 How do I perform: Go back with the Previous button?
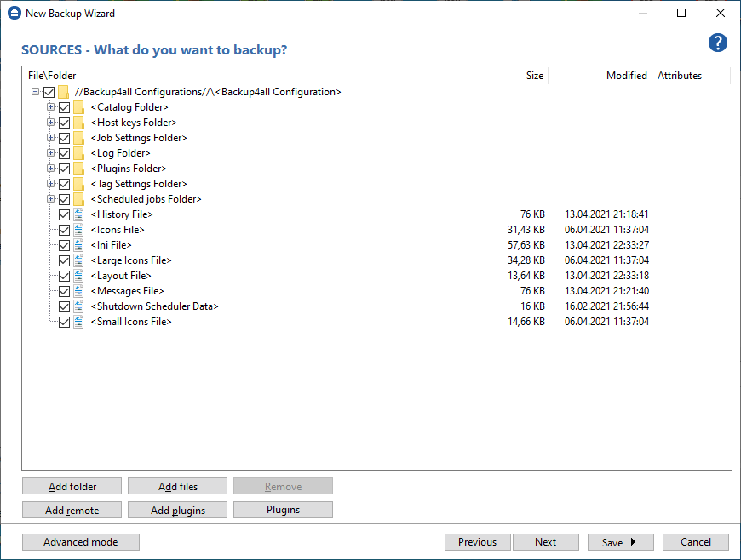click(477, 542)
